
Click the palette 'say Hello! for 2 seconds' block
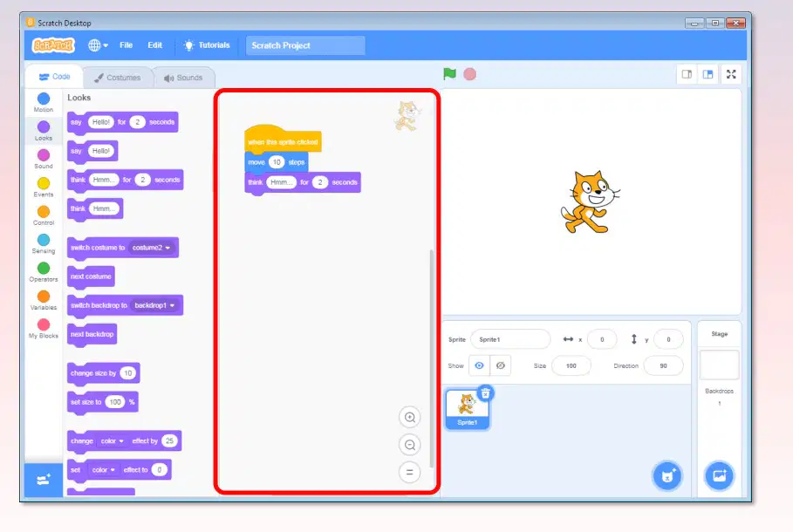122,122
